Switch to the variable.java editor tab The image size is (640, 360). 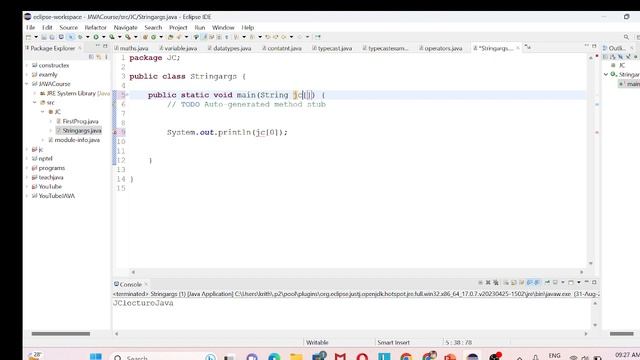178,48
